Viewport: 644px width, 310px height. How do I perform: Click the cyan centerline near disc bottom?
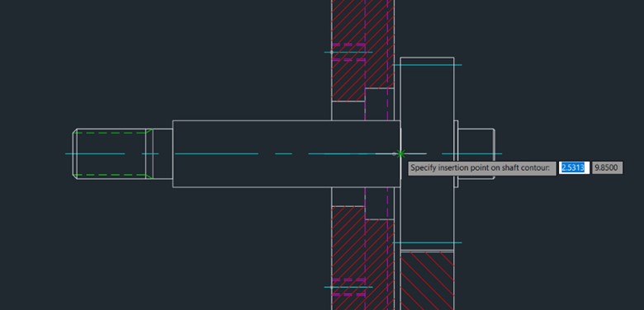pos(427,242)
